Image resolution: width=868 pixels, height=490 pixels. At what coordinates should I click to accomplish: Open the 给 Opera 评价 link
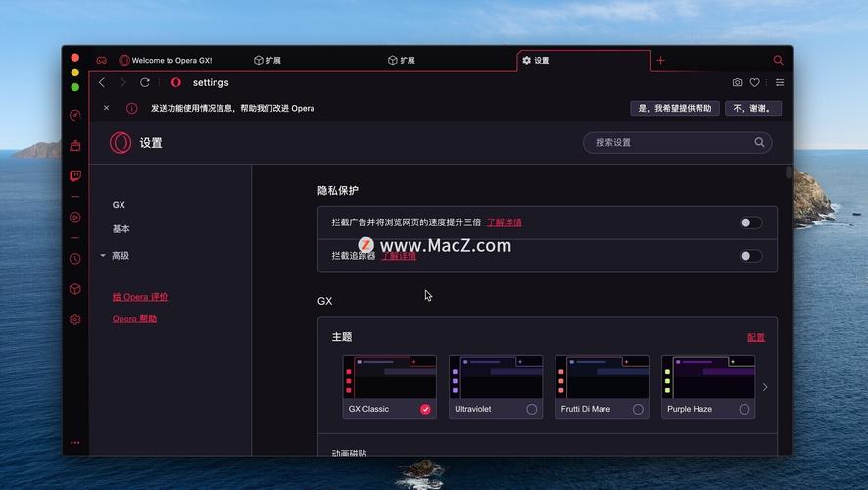[x=140, y=297]
